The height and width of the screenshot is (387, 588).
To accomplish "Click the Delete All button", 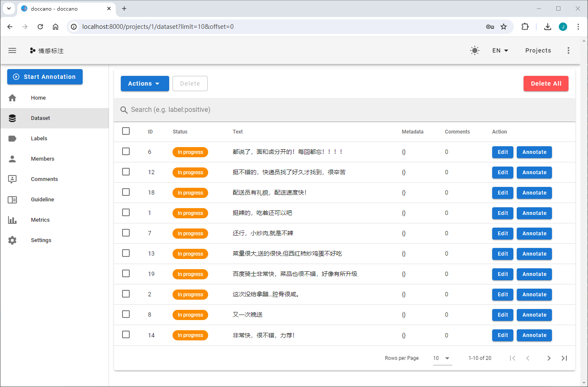I will tap(546, 84).
